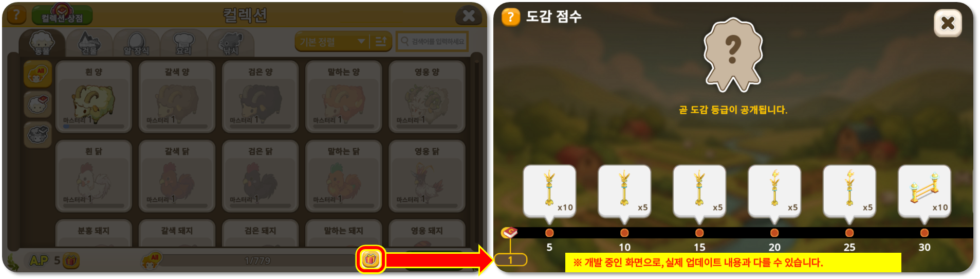Switch to the 낚시 tab
Screen dimensions: 980x279
tap(231, 43)
